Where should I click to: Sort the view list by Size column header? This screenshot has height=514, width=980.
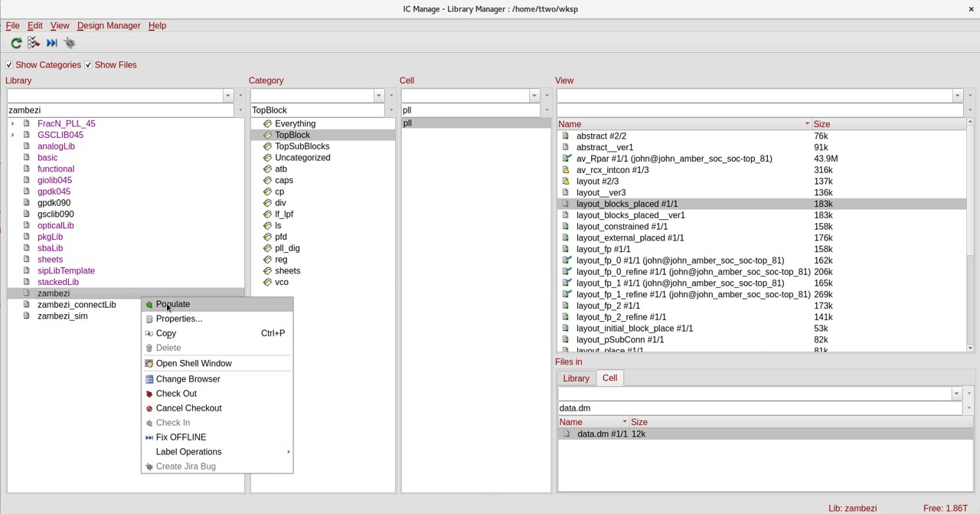[822, 124]
